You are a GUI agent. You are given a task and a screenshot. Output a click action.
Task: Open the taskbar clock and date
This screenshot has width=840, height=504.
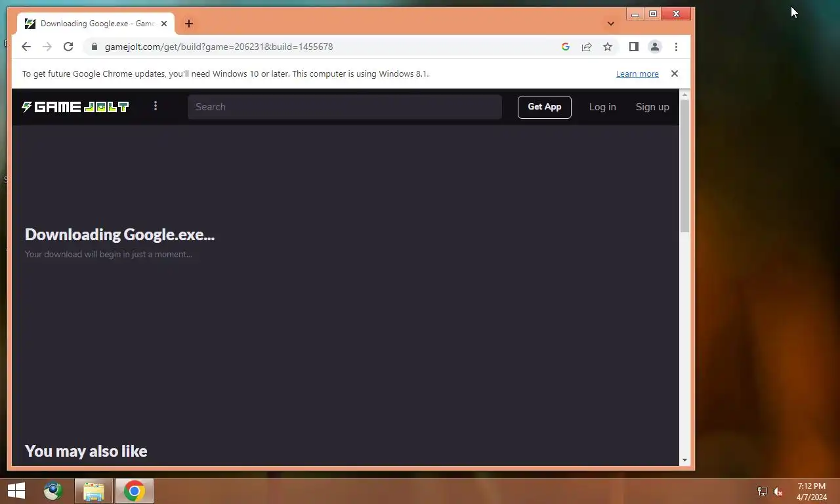[x=812, y=492]
